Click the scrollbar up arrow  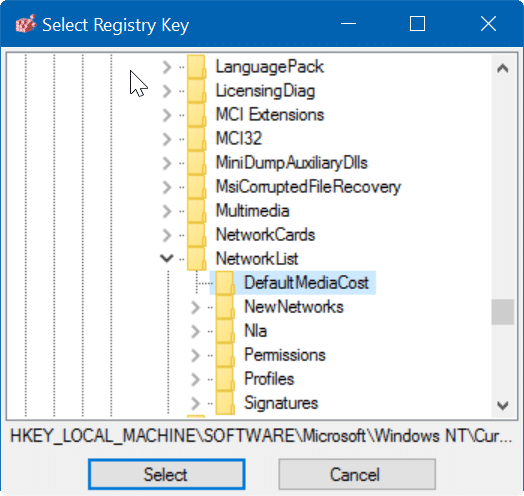pyautogui.click(x=503, y=68)
